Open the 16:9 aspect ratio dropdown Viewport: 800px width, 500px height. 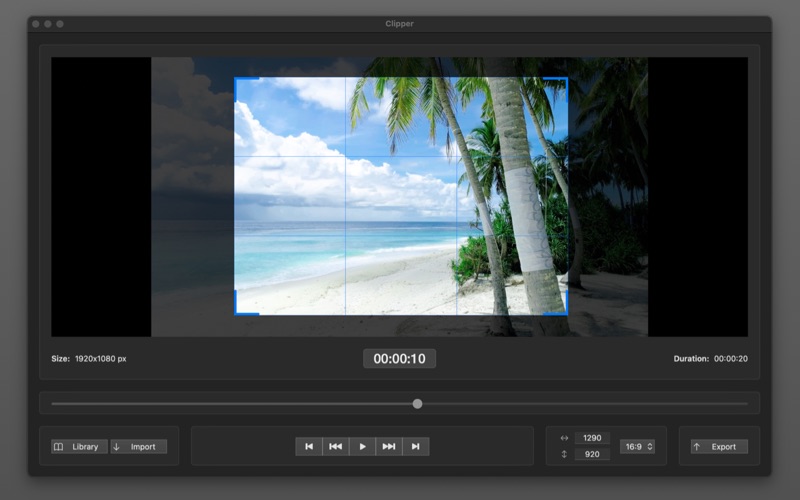point(637,446)
